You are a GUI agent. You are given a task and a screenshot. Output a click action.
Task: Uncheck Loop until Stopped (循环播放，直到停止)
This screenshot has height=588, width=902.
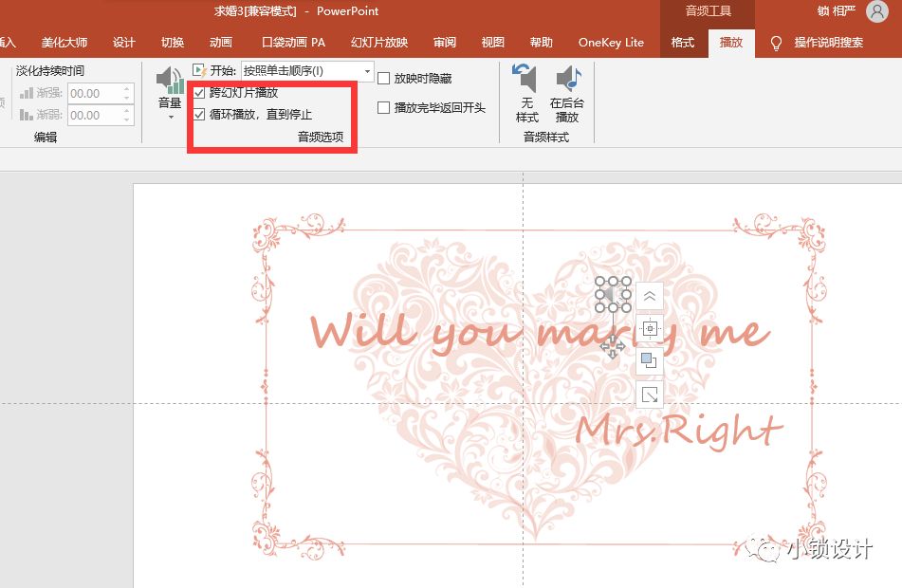tap(199, 115)
